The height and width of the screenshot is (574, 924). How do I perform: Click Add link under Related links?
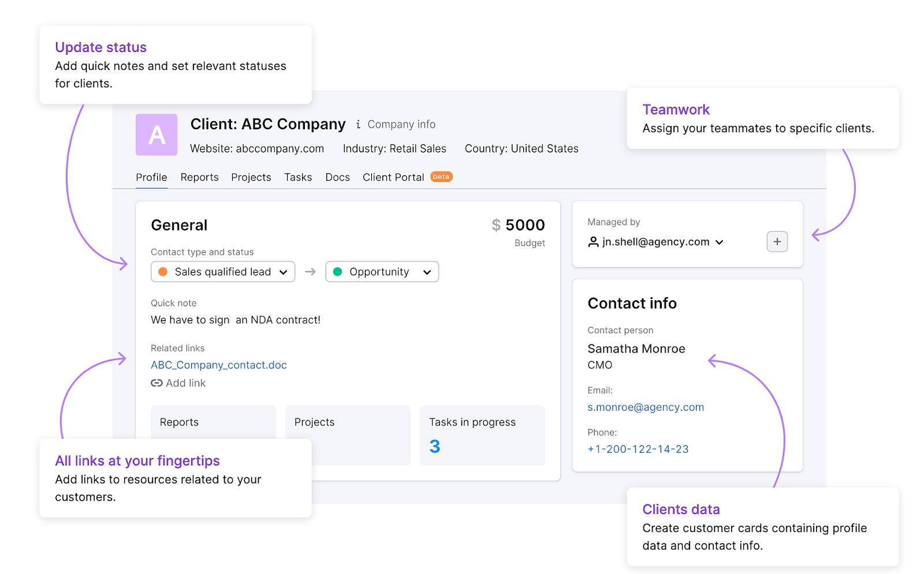pos(185,383)
